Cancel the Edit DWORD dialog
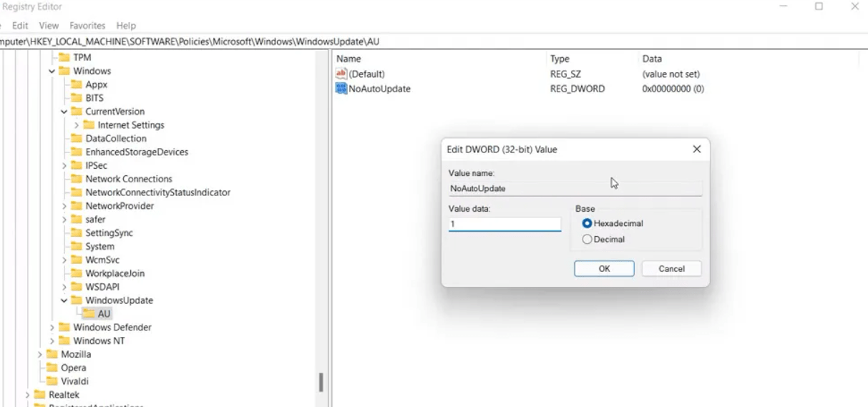 click(x=671, y=269)
